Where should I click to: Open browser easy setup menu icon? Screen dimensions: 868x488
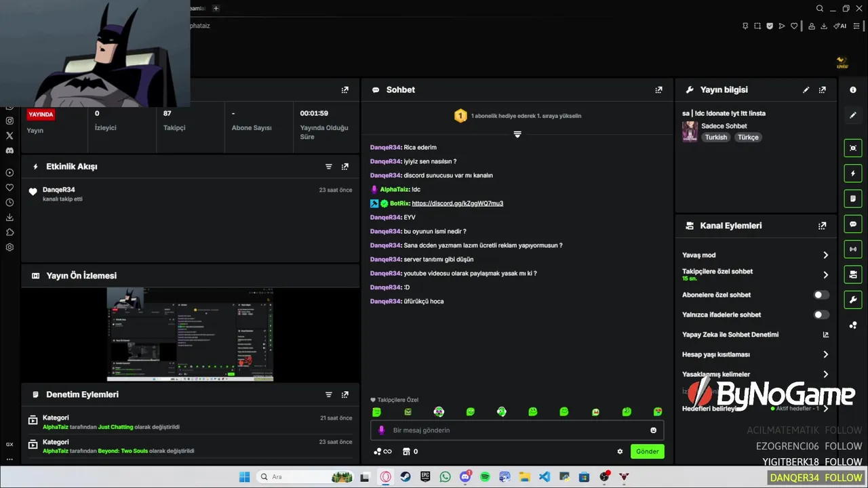point(856,26)
